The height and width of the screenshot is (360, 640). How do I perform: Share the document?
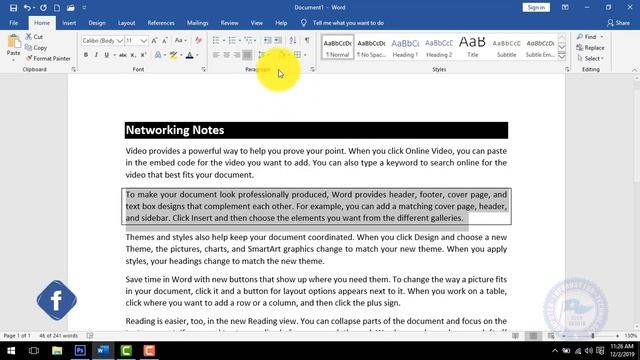(618, 23)
